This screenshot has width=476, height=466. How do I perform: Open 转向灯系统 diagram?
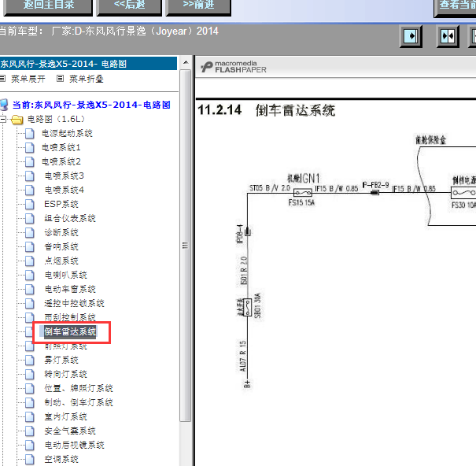(65, 374)
